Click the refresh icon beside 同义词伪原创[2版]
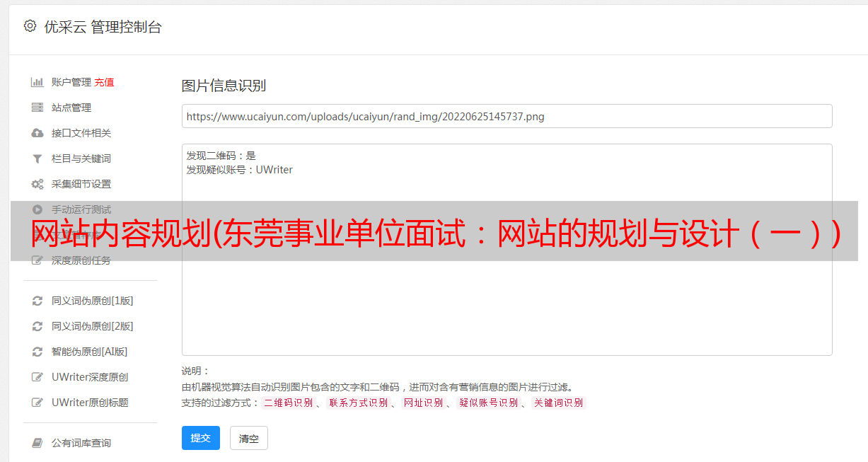 click(37, 326)
